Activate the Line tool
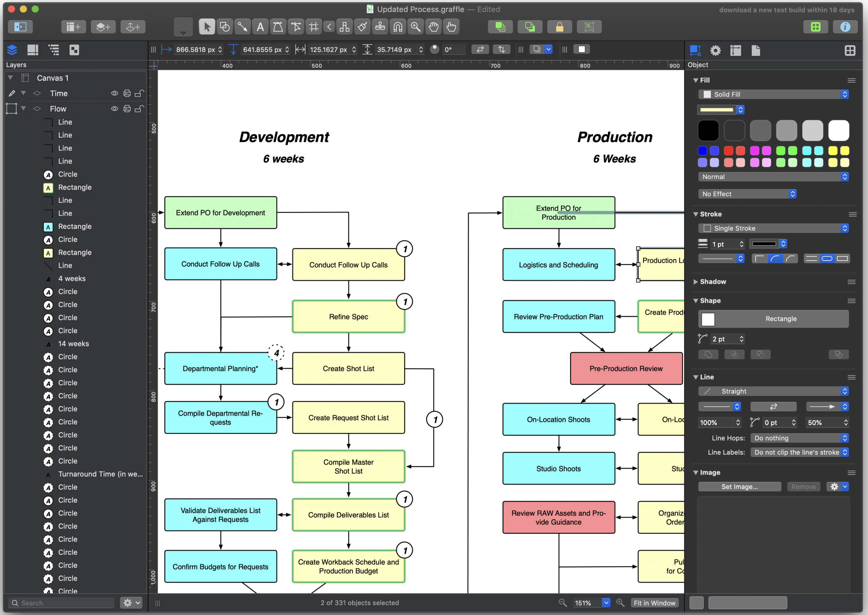The image size is (868, 615). 243,27
